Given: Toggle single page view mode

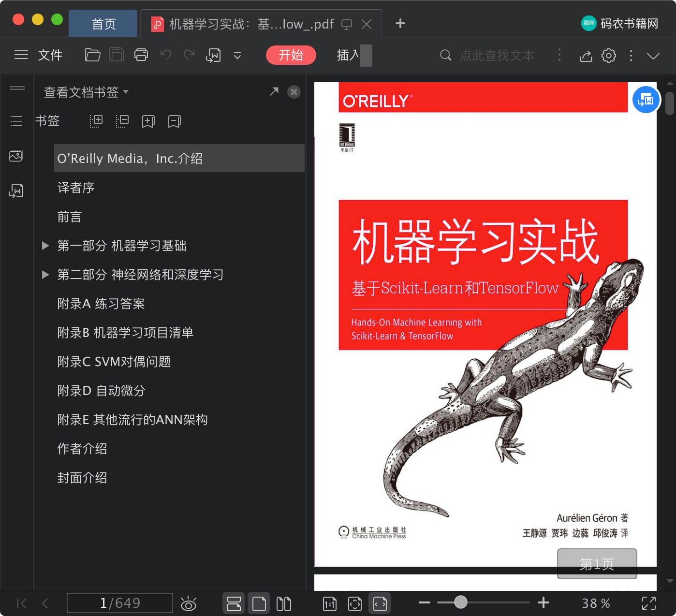Looking at the screenshot, I should coord(259,603).
